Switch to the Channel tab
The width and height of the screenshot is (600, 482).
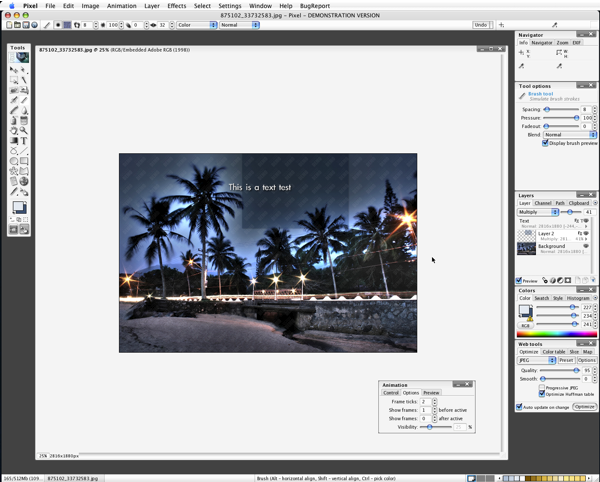tap(543, 203)
